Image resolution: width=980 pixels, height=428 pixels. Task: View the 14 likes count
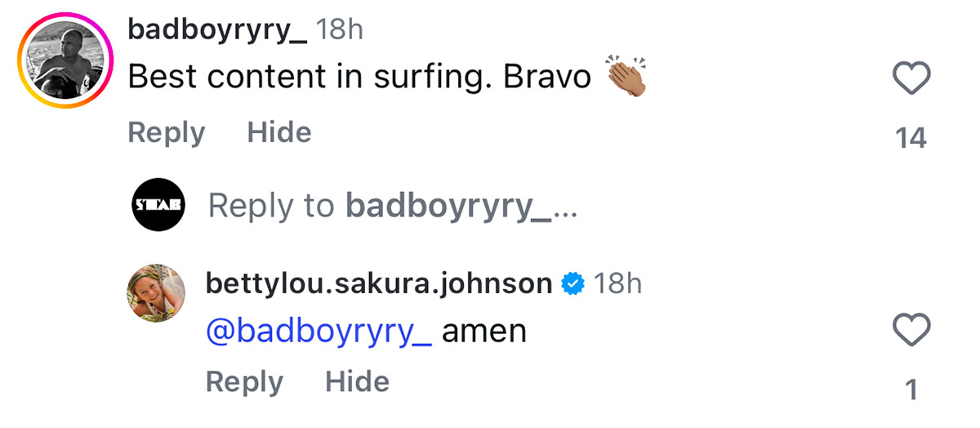coord(911,139)
